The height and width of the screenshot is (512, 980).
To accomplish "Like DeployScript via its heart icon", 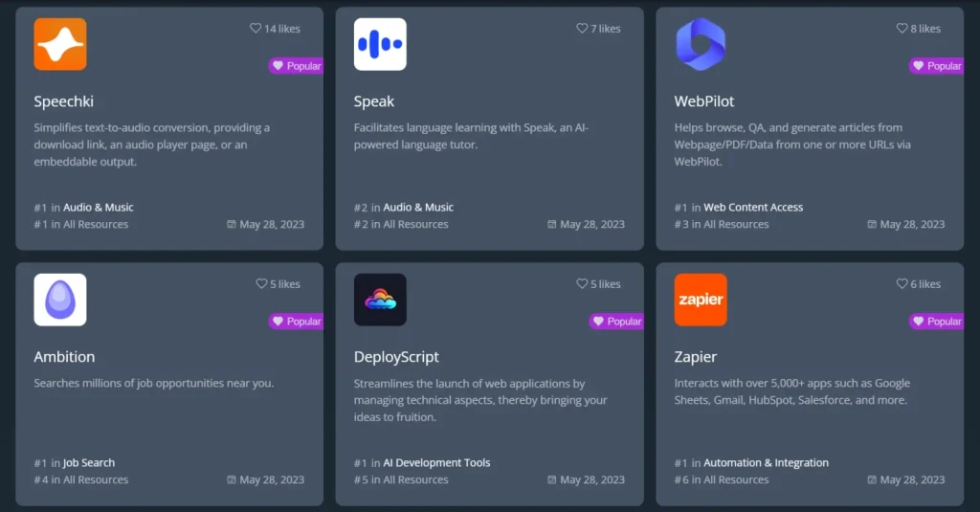I will pyautogui.click(x=582, y=284).
